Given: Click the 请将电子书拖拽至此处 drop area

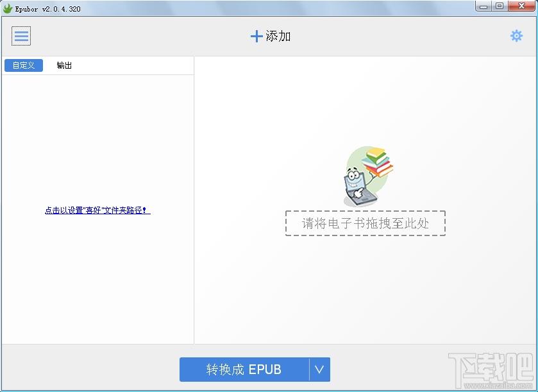Looking at the screenshot, I should 366,223.
